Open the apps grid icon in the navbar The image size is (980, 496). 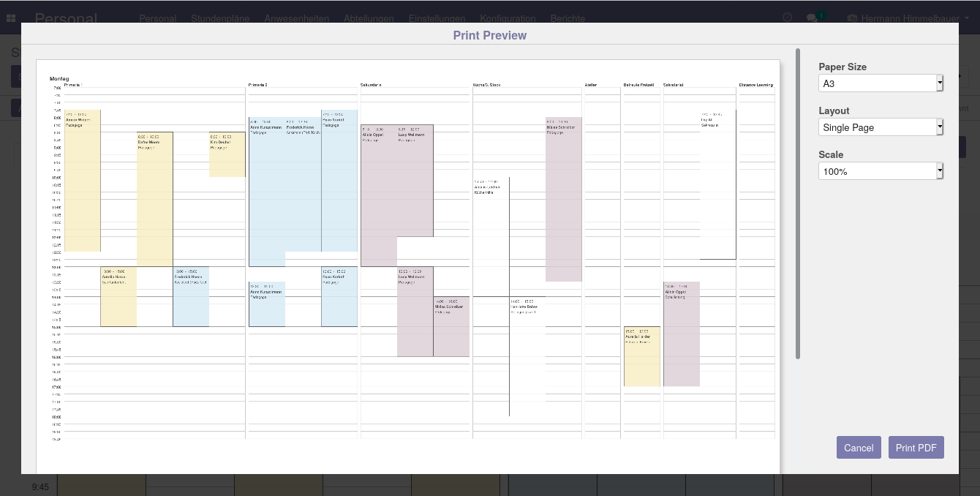pos(11,18)
